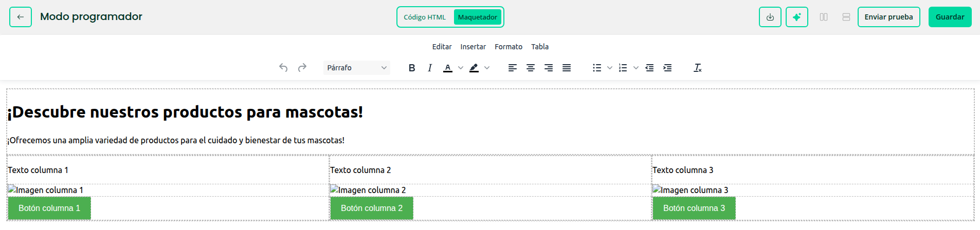980x230 pixels.
Task: Open the AI sparkle assistant
Action: pos(796,17)
